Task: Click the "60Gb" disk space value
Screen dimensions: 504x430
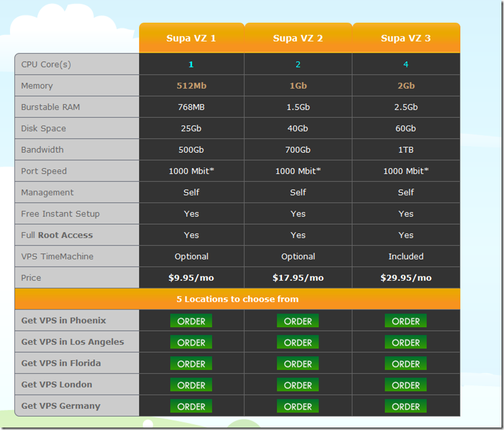Action: [x=405, y=129]
